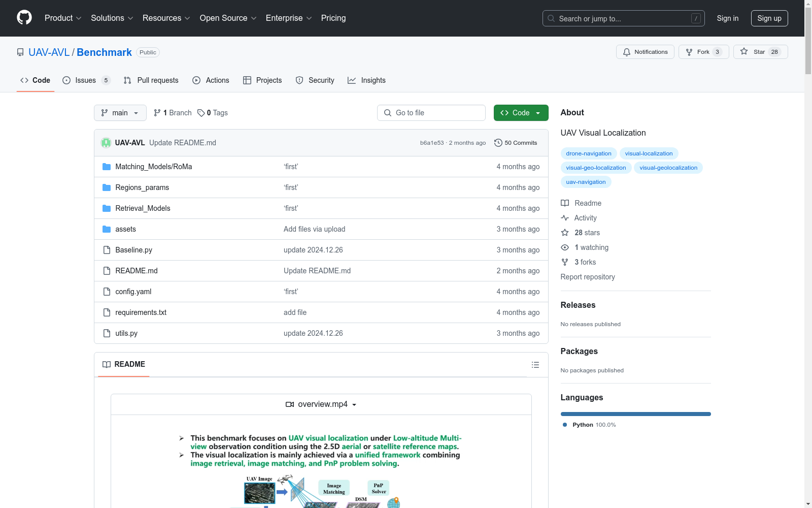
Task: Open the README outline icon
Action: click(535, 365)
